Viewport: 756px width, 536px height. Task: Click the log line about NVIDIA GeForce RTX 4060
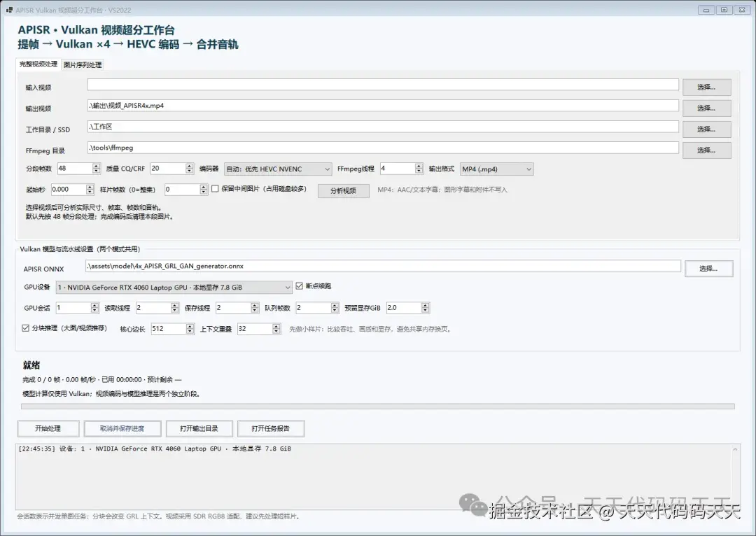[x=155, y=449]
